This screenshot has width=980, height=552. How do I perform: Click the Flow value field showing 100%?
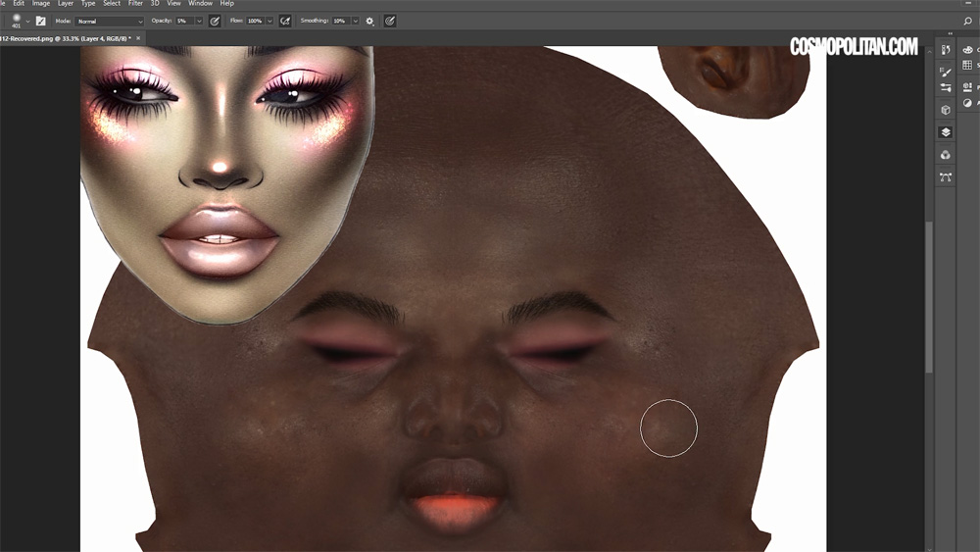255,22
